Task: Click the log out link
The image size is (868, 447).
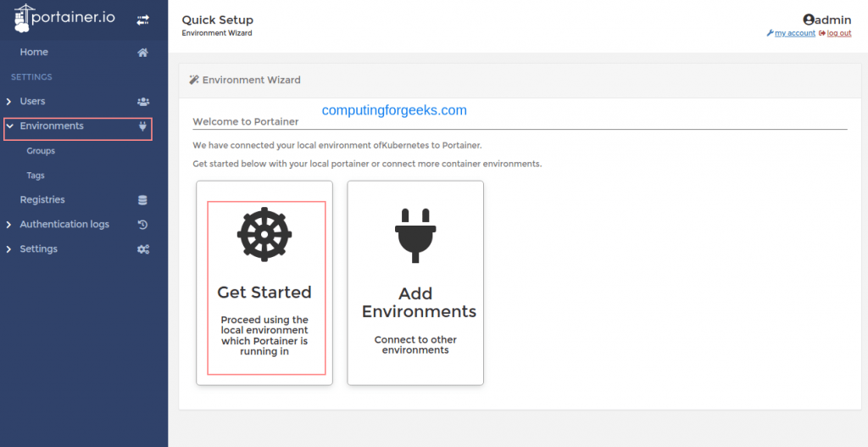Action: click(839, 33)
